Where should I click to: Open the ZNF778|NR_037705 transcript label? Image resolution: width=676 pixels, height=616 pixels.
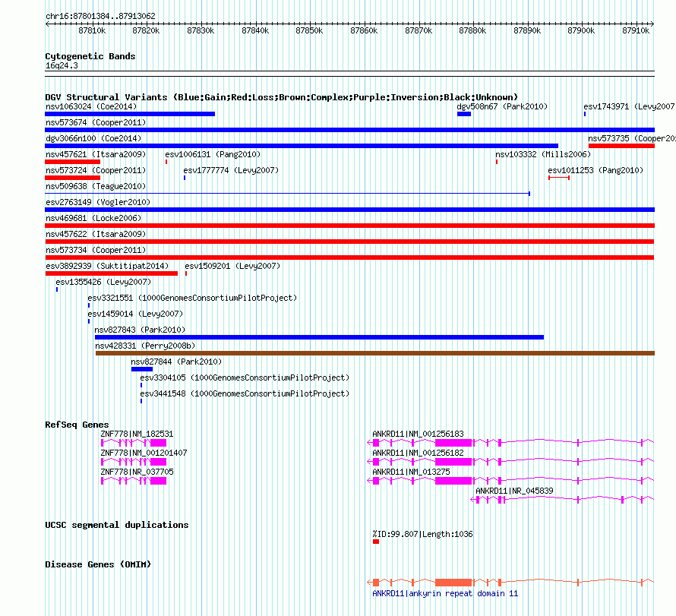[137, 472]
